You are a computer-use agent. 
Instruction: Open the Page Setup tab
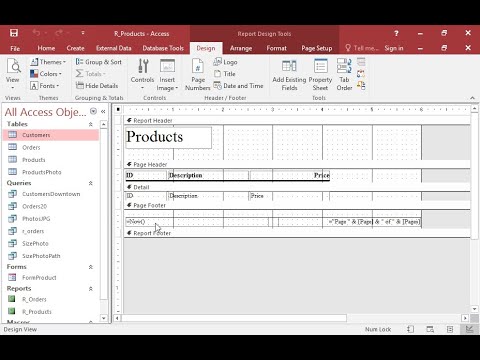pyautogui.click(x=317, y=48)
